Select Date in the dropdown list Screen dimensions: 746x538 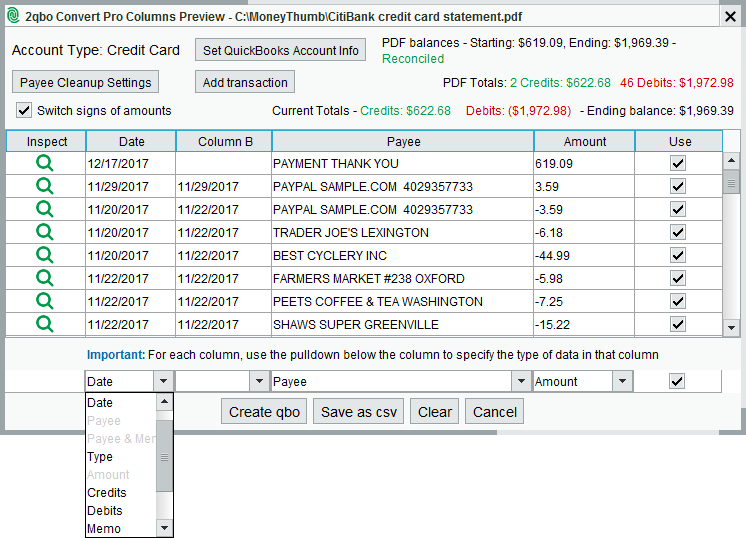tap(121, 402)
